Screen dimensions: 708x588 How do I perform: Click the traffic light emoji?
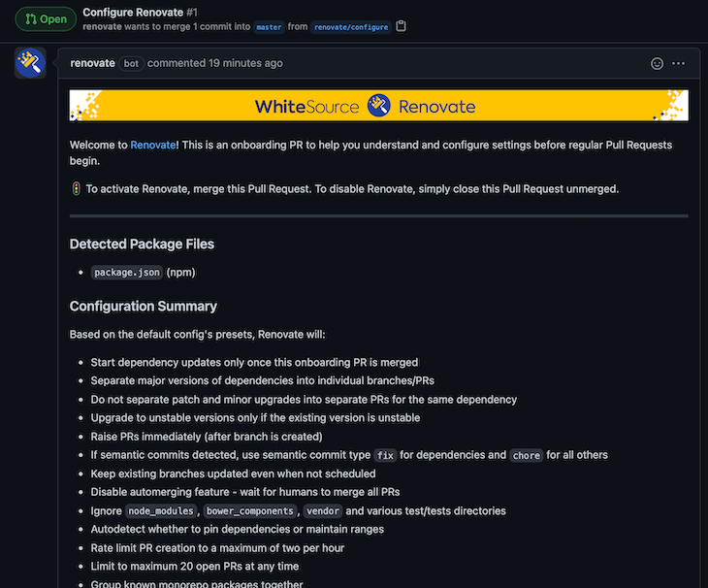point(76,189)
